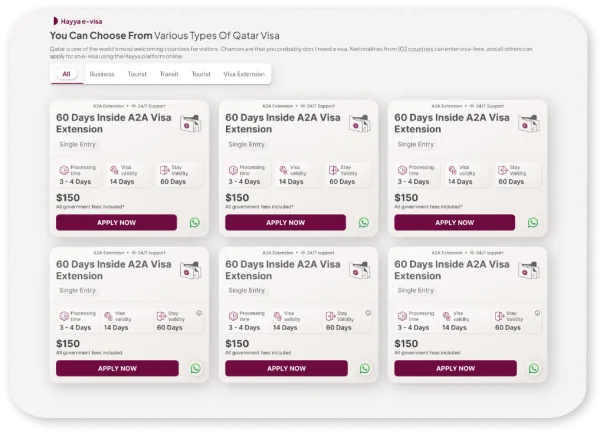Click passport image on top-left card
604x435 pixels.
[191, 123]
